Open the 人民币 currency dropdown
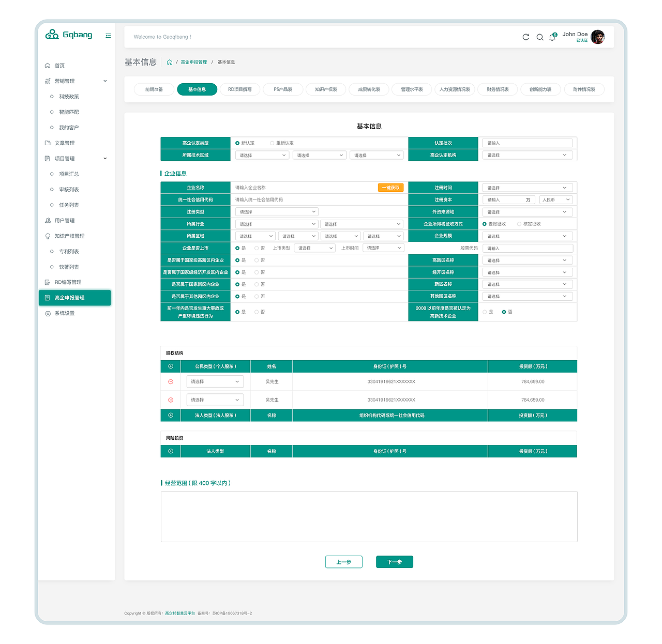The image size is (662, 644). pos(555,200)
